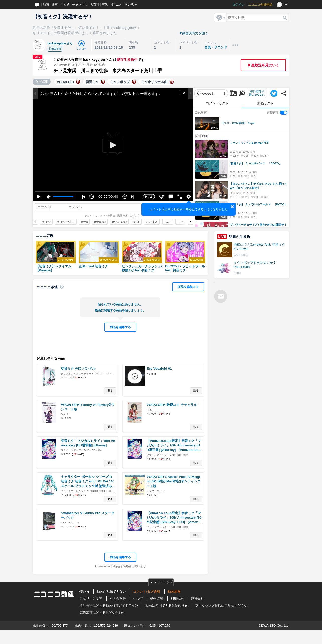Add to mylist icon
Image resolution: width=322 pixels, height=644 pixels.
[233, 93]
